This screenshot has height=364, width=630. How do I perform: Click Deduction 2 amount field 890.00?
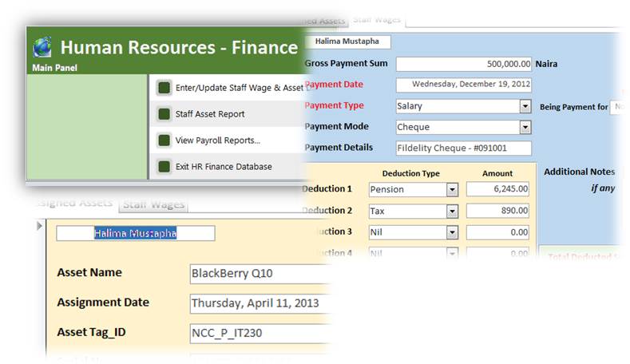[x=497, y=211]
